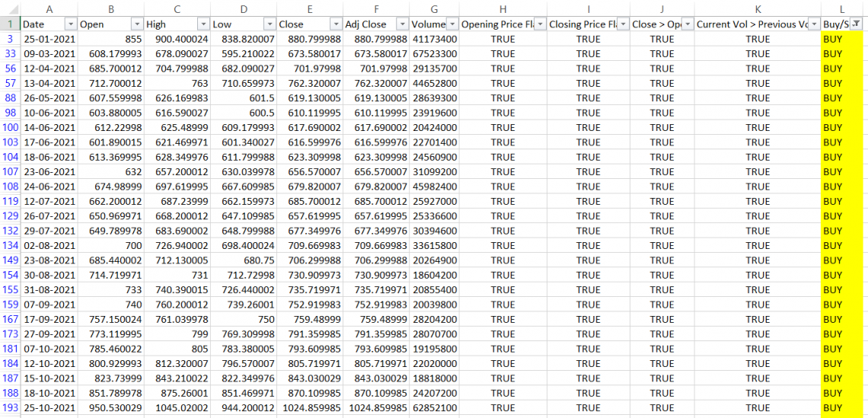Select the yellow BUY cell in row 3
Screen dimensions: 868x418
[x=841, y=39]
